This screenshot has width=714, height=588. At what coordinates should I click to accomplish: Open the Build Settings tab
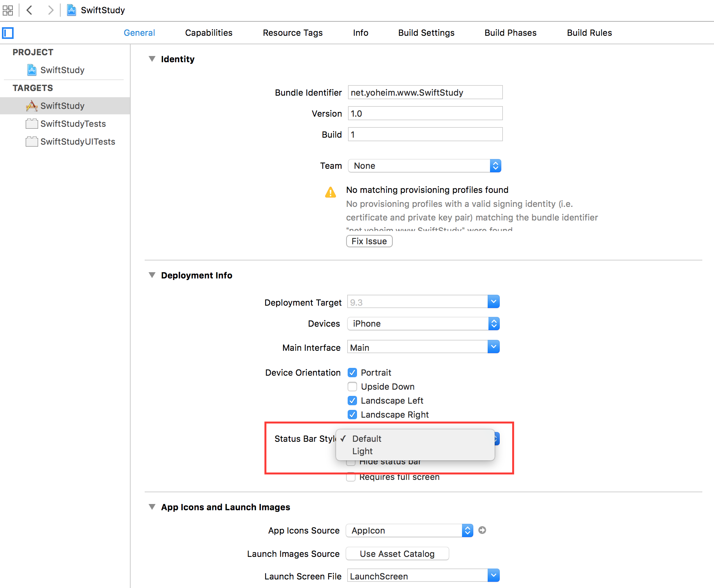pos(426,33)
